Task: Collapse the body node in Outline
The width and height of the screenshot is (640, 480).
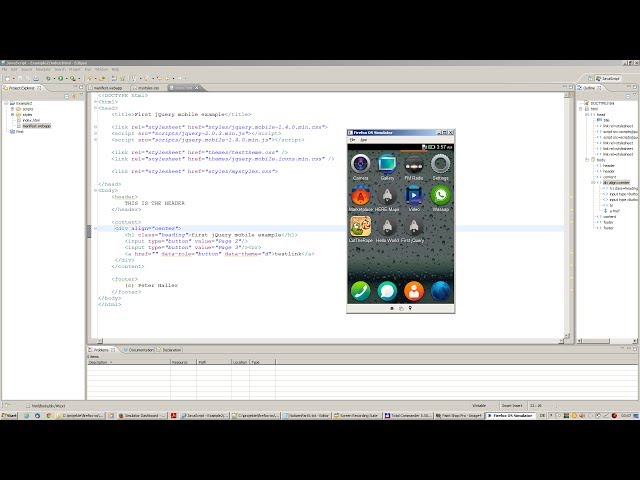Action: (x=587, y=160)
